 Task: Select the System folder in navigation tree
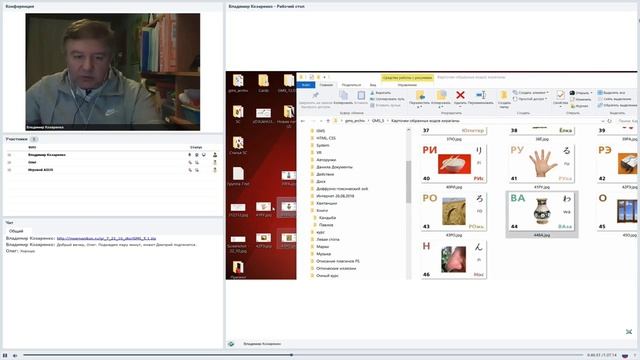tap(323, 145)
